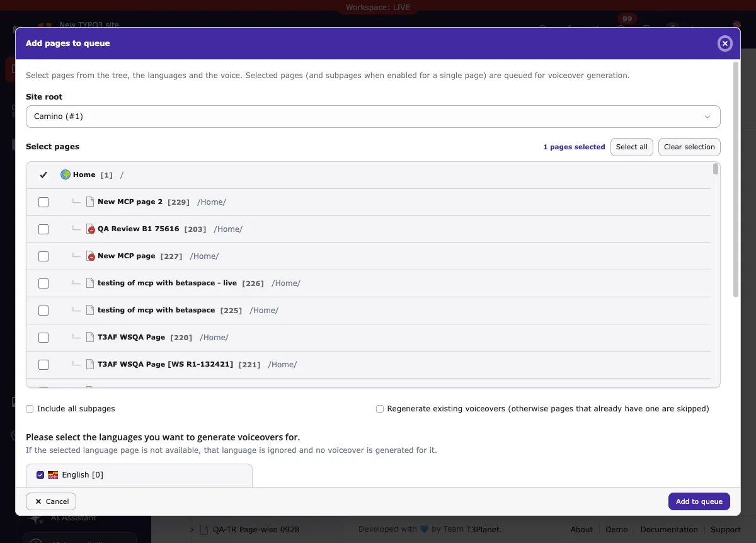Click the dialog's main vertical scrollbar
The height and width of the screenshot is (543, 756).
[735, 180]
